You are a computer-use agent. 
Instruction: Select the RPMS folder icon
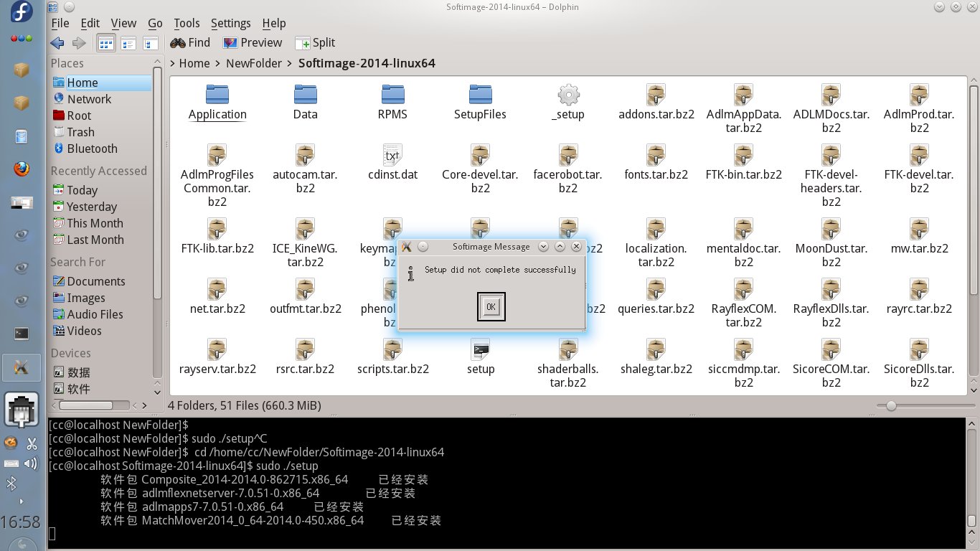click(x=392, y=94)
